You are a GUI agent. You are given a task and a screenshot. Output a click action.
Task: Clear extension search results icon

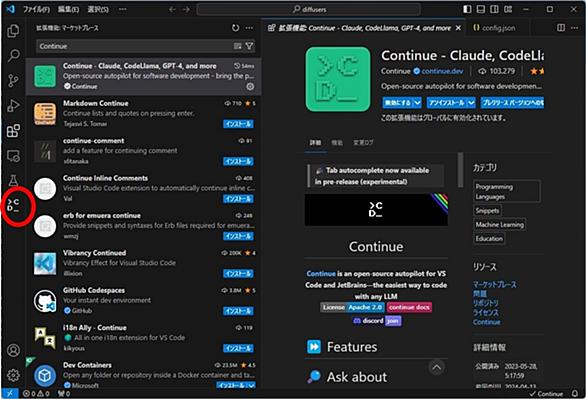237,46
